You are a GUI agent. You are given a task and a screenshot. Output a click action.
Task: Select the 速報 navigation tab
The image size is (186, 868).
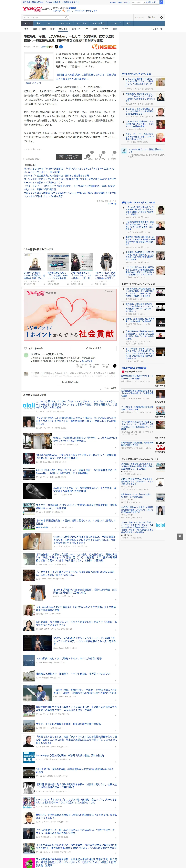coord(38,24)
